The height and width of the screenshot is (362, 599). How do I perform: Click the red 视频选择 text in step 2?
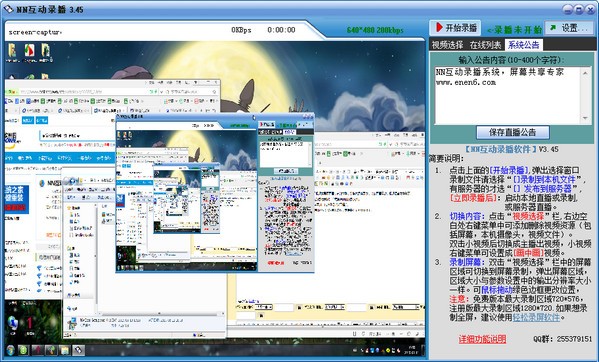click(528, 216)
